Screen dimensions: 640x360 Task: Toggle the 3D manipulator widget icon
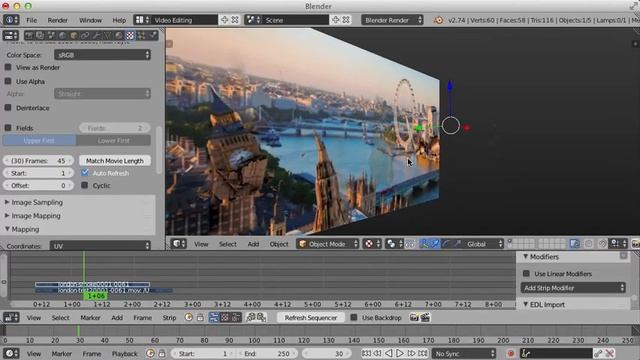click(424, 244)
